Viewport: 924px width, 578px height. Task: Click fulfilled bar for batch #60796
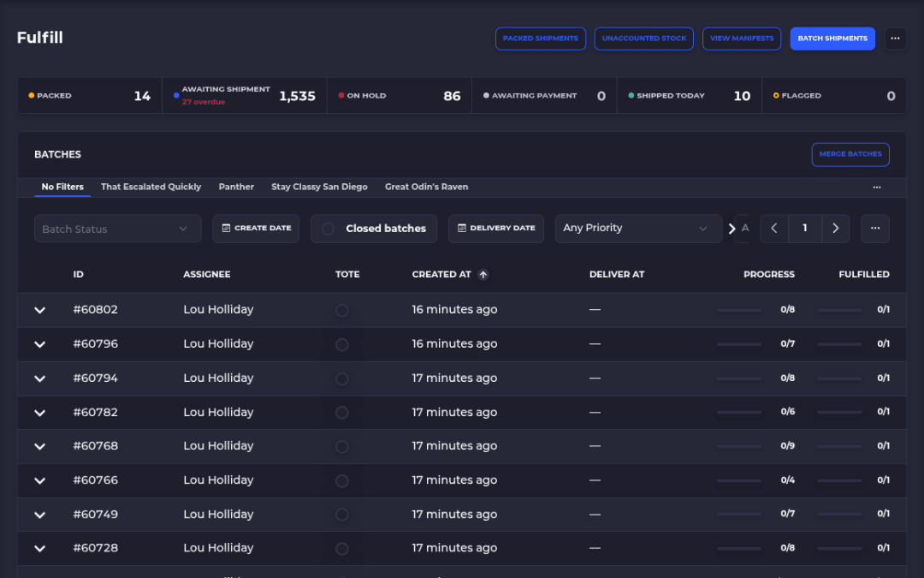[x=839, y=344]
